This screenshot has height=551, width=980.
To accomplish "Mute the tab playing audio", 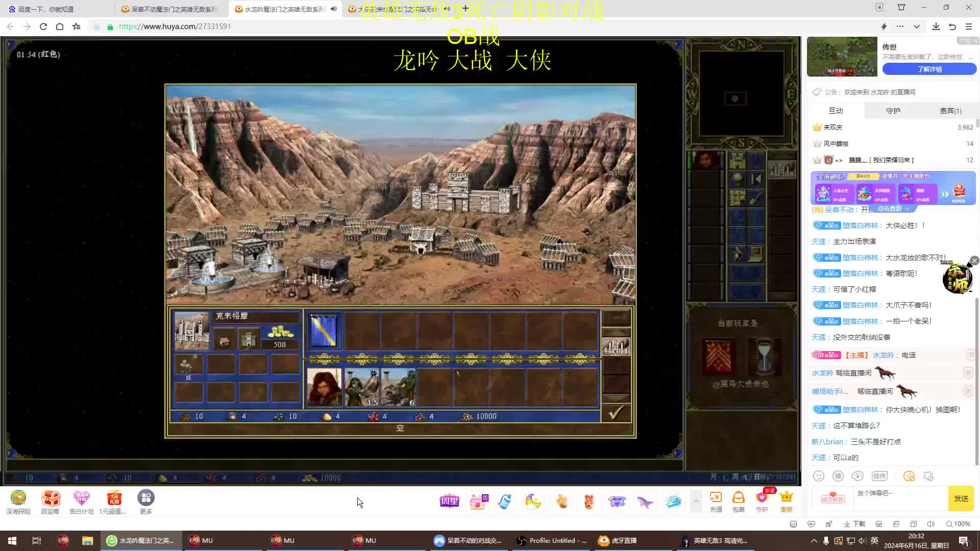I will (x=334, y=9).
